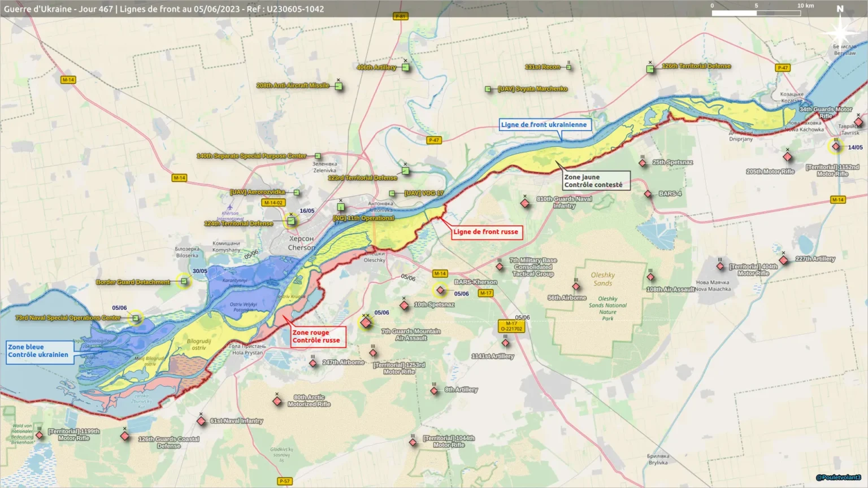Click the Border Guard Detachment highlighted marker

point(184,281)
